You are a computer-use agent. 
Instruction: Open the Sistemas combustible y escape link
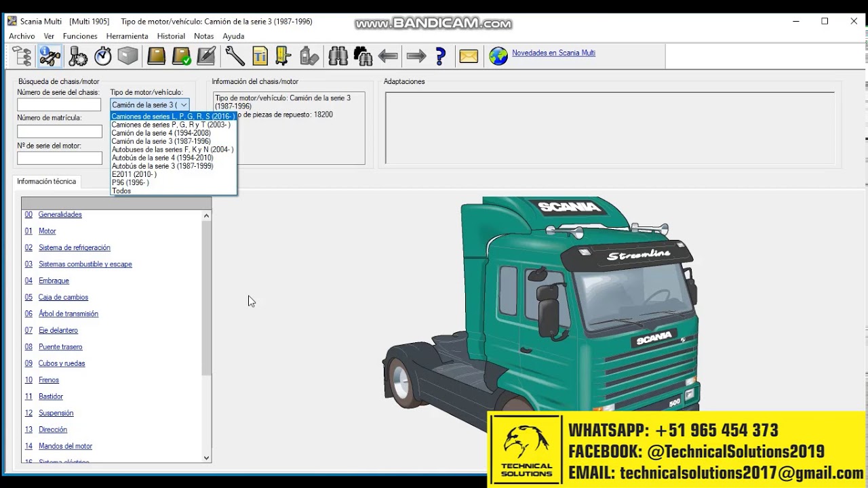click(x=85, y=264)
